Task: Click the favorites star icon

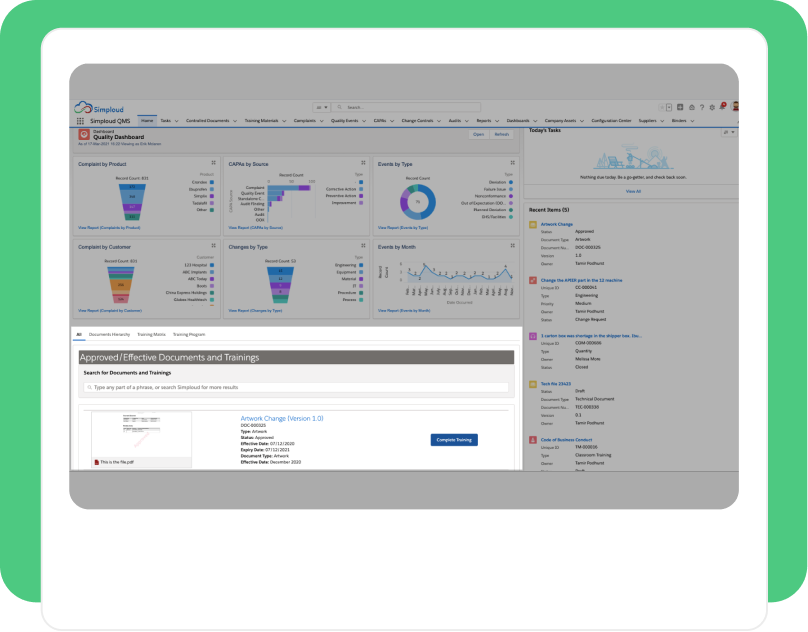Action: [662, 107]
